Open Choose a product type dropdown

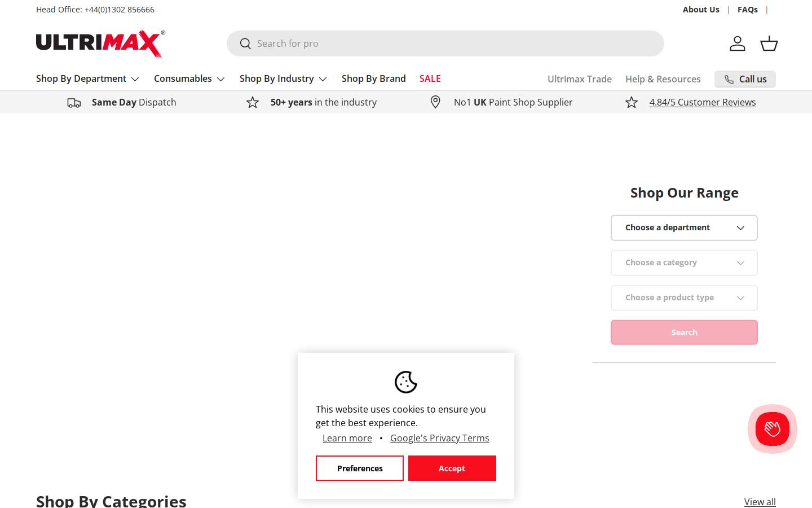click(684, 298)
